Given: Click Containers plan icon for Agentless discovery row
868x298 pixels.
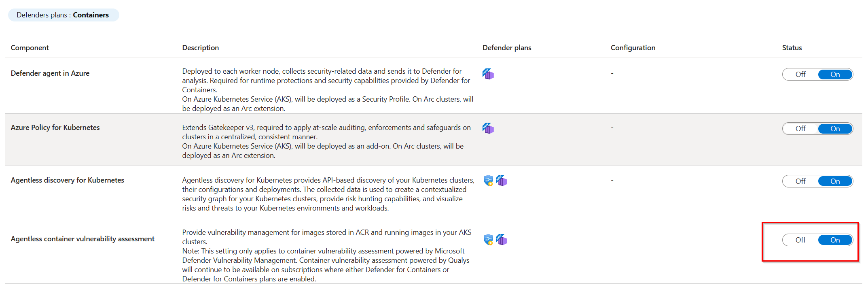Looking at the screenshot, I should tap(502, 181).
